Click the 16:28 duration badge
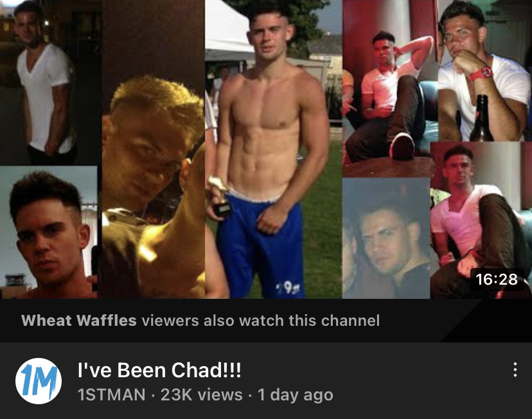 pyautogui.click(x=497, y=279)
